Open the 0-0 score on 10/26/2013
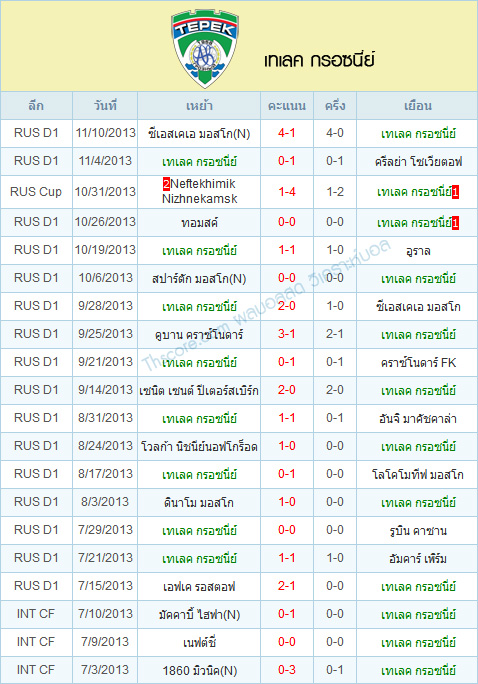Image resolution: width=478 pixels, height=684 pixels. 287,222
